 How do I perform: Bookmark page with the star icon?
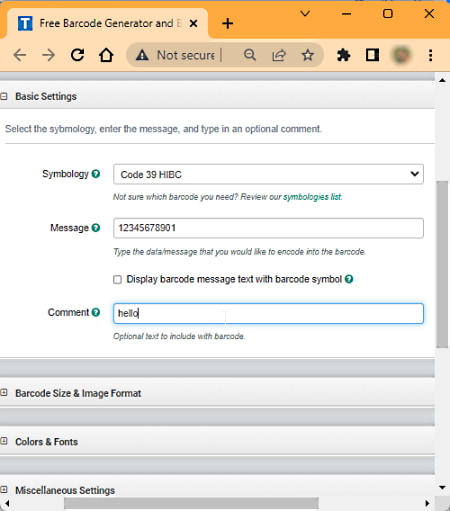pos(307,55)
